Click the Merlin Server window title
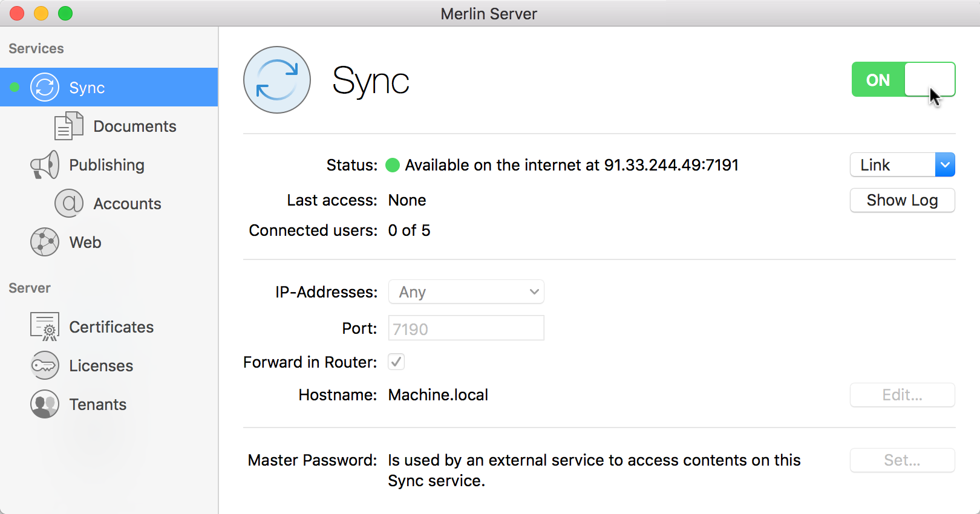Viewport: 980px width, 514px height. point(489,14)
